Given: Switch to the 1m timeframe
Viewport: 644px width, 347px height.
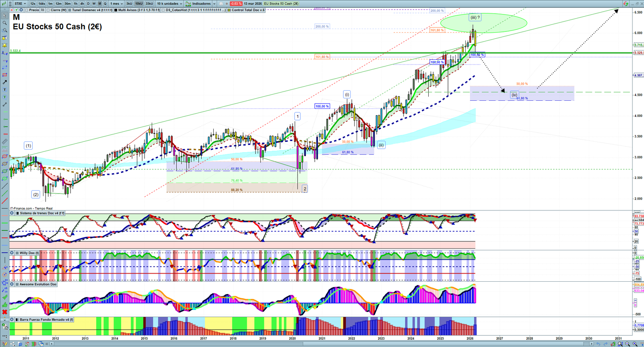Looking at the screenshot, I should click(50, 4).
